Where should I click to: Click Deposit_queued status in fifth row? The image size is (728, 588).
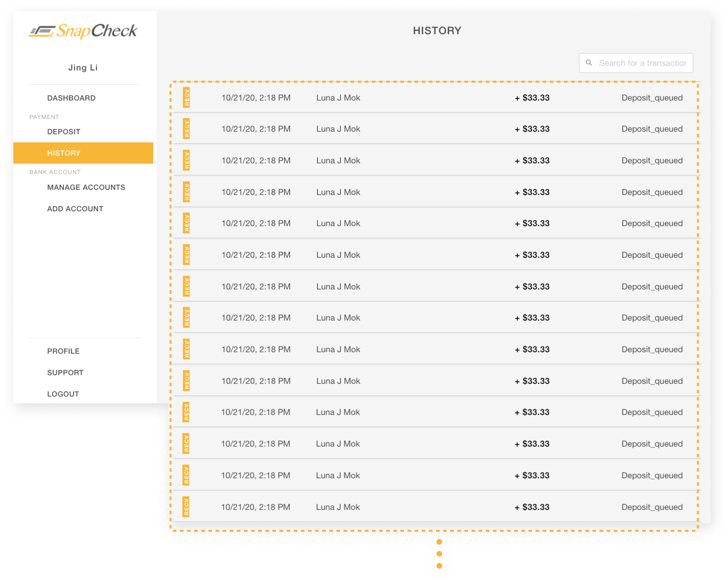tap(652, 224)
